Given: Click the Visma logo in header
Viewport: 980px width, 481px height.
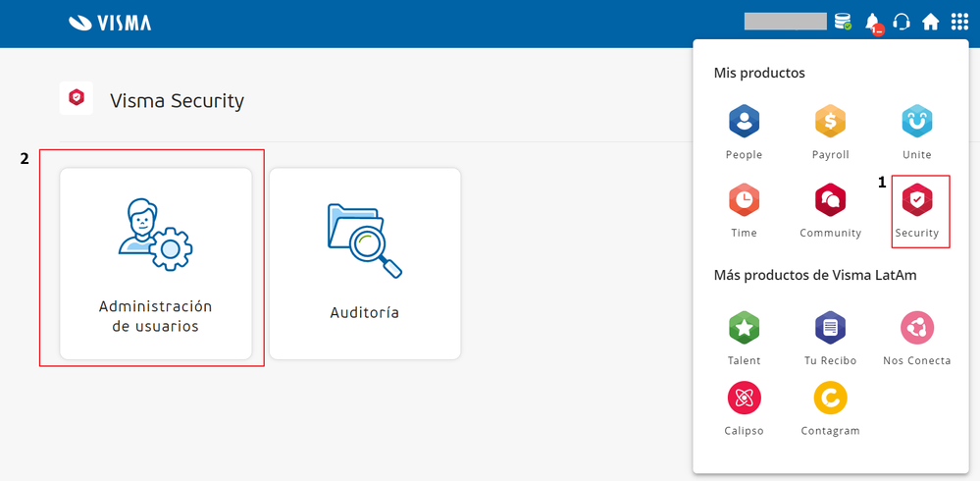Looking at the screenshot, I should point(110,24).
